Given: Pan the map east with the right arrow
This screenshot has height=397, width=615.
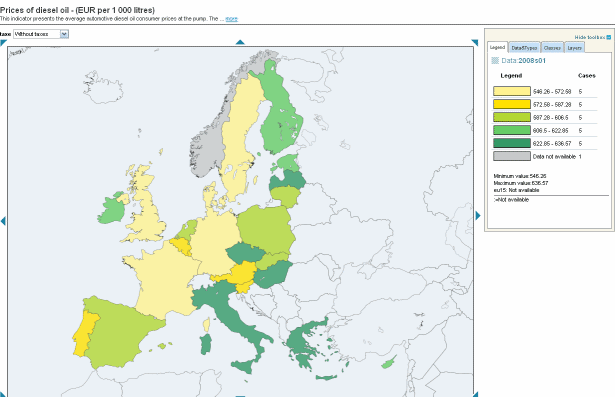Looking at the screenshot, I should [x=478, y=215].
